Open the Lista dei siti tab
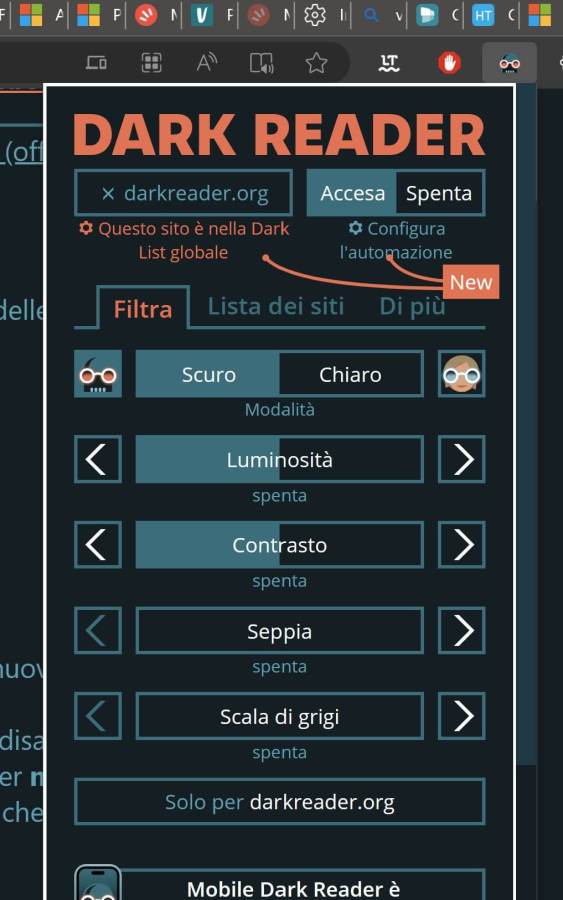563x900 pixels. point(275,307)
